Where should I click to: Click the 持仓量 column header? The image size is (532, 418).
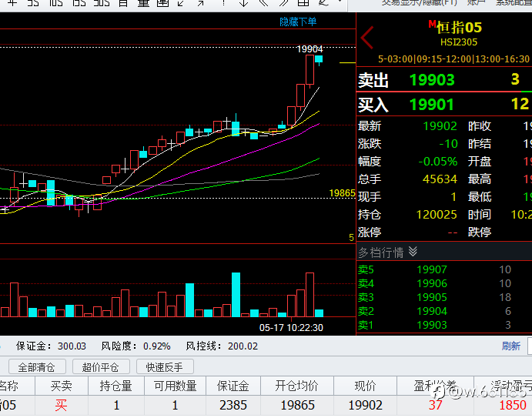116,386
